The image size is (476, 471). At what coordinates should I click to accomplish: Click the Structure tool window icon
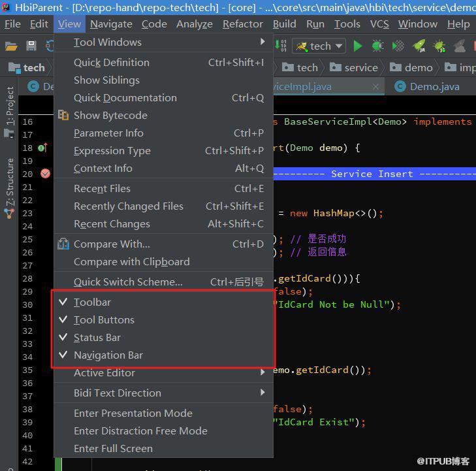coord(9,214)
